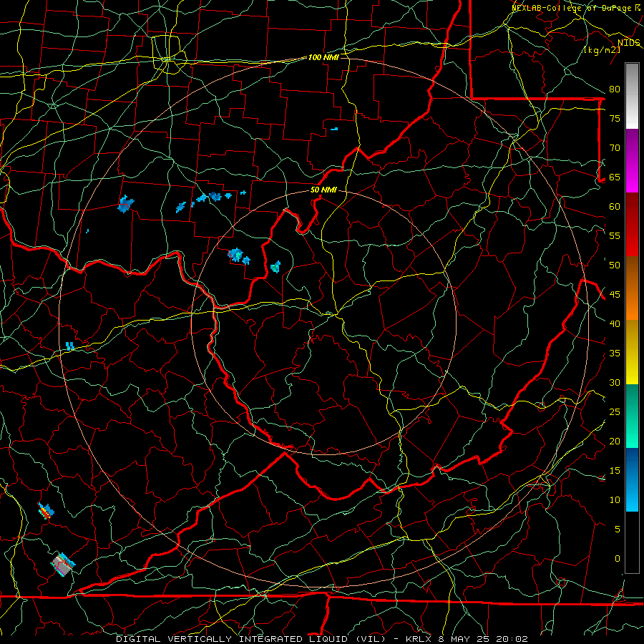Click the 10 value on the color scale
644x644 pixels.
(615, 500)
